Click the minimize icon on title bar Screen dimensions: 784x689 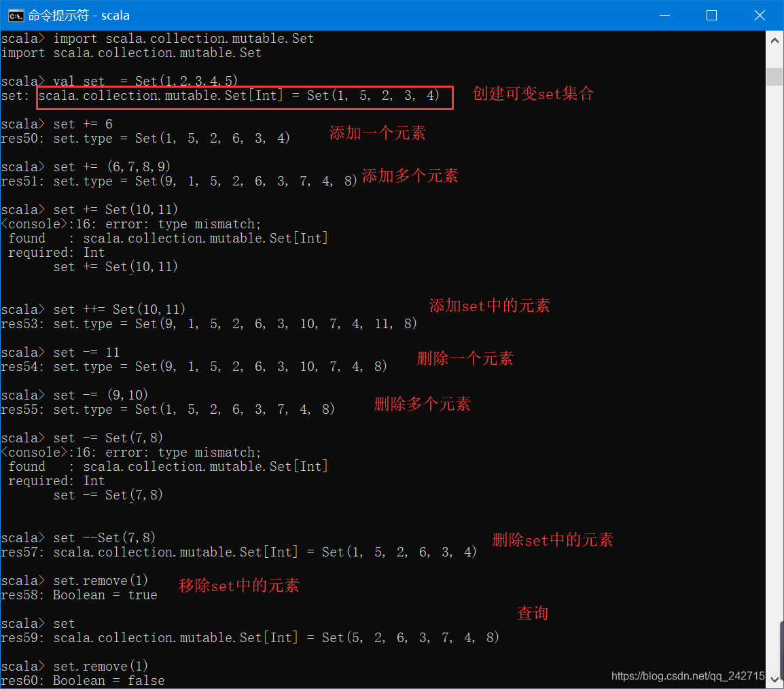tap(664, 15)
